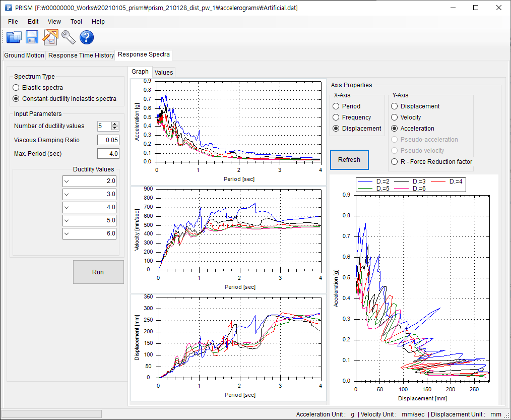This screenshot has width=511, height=420.
Task: Click the Refresh button
Action: 349,159
